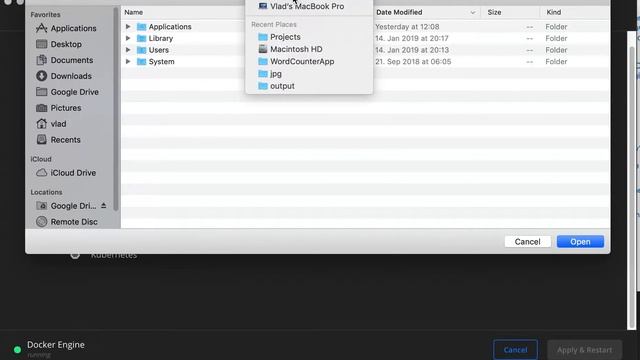
Task: Click the System folder icon in the file list
Action: pyautogui.click(x=142, y=62)
